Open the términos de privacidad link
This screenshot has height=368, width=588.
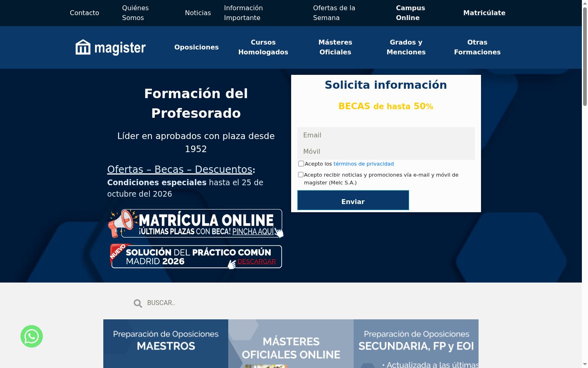[363, 164]
